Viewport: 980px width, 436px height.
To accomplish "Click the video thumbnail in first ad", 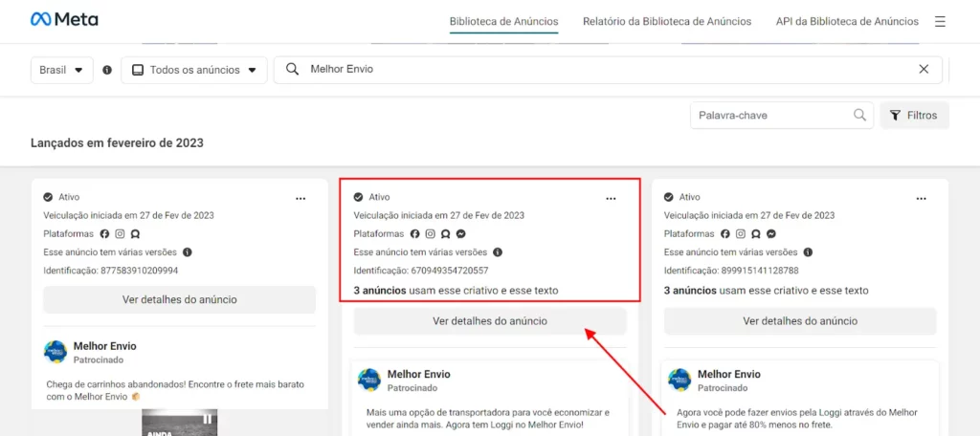I will (179, 423).
